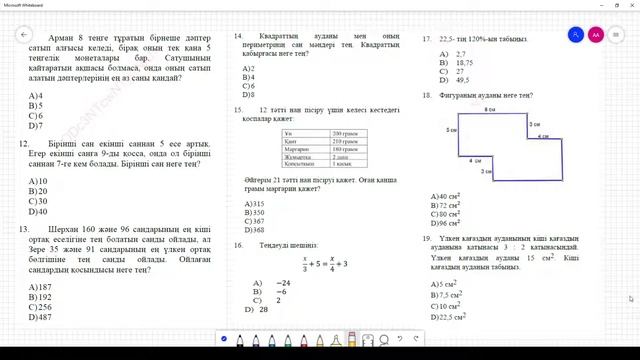The width and height of the screenshot is (640, 360).
Task: Click the undo arrow
Action: coord(400,338)
